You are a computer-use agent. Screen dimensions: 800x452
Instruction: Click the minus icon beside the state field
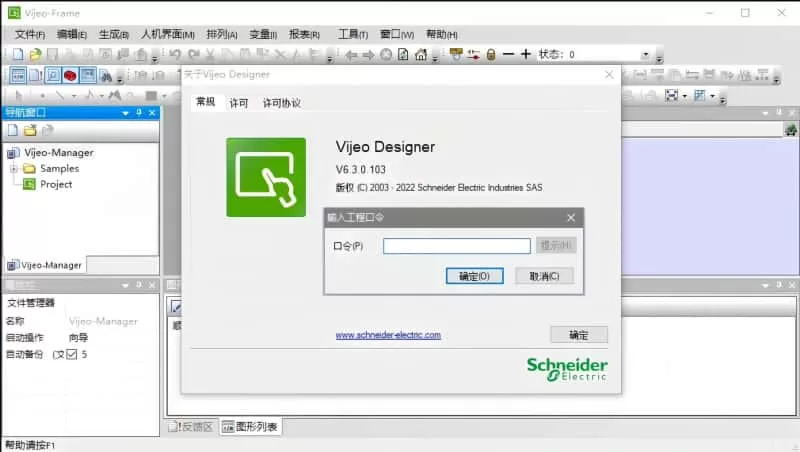coord(508,54)
